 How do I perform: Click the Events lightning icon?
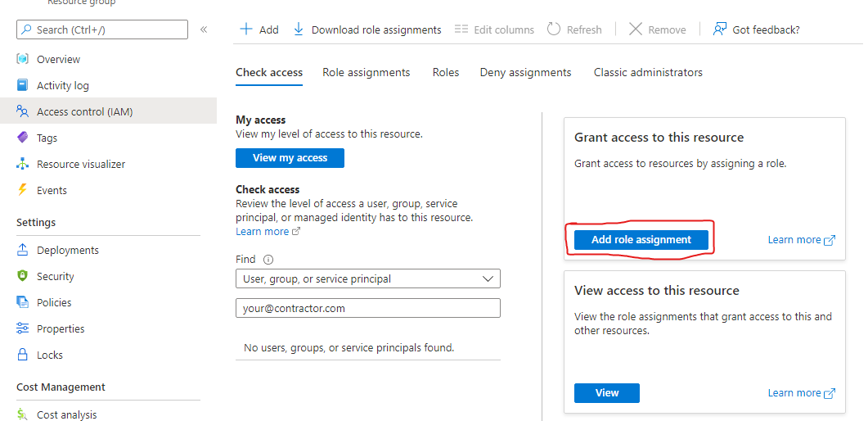[23, 191]
